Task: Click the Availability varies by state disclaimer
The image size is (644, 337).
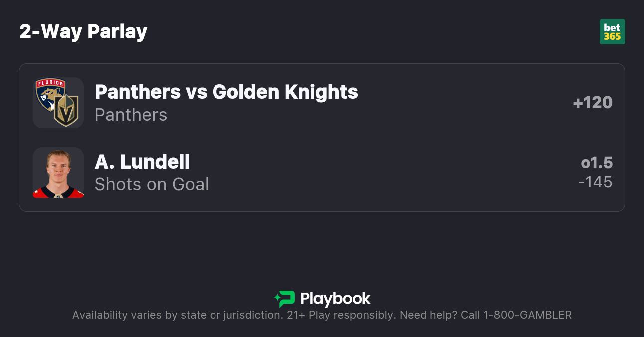Action: [177, 315]
